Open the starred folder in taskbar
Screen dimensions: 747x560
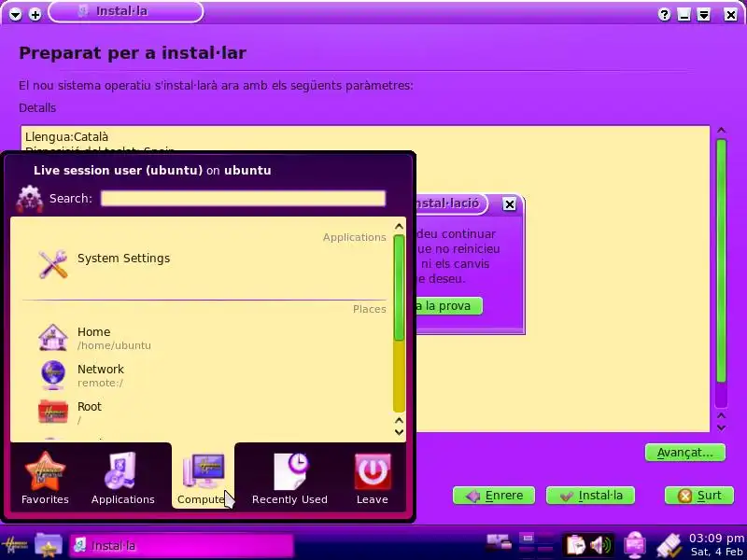pyautogui.click(x=49, y=545)
